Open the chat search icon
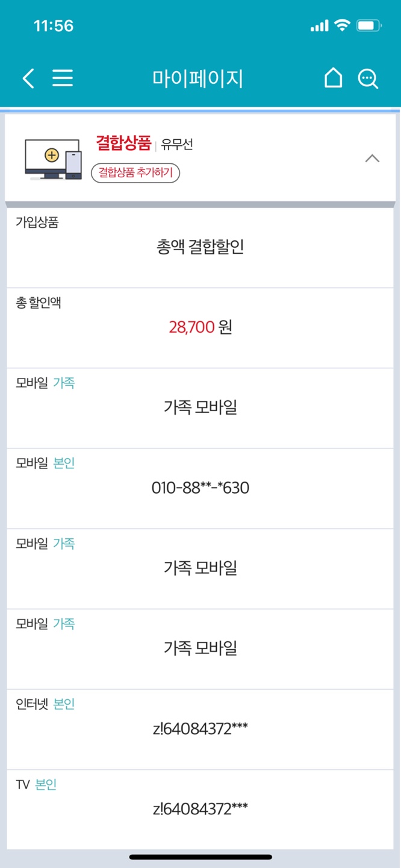This screenshot has width=401, height=868. pos(368,78)
